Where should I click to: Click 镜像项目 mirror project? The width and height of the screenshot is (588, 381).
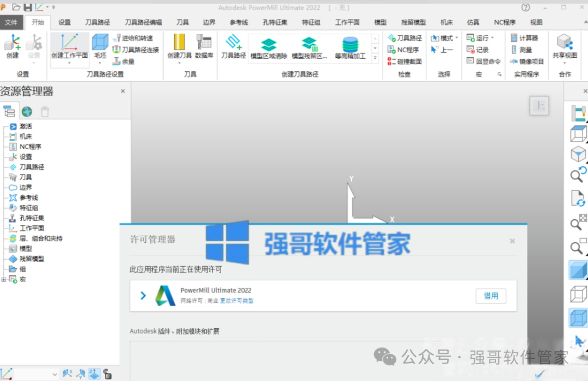(527, 61)
